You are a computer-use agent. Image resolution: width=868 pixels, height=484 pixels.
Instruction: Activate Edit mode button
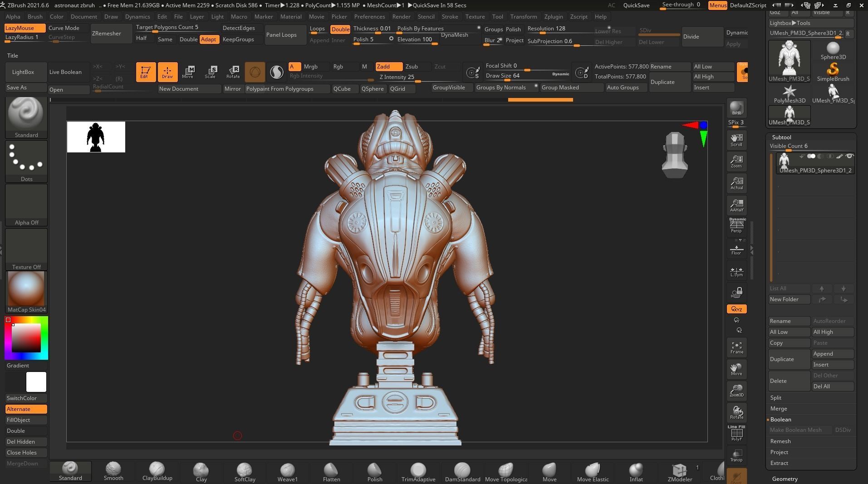(x=146, y=72)
